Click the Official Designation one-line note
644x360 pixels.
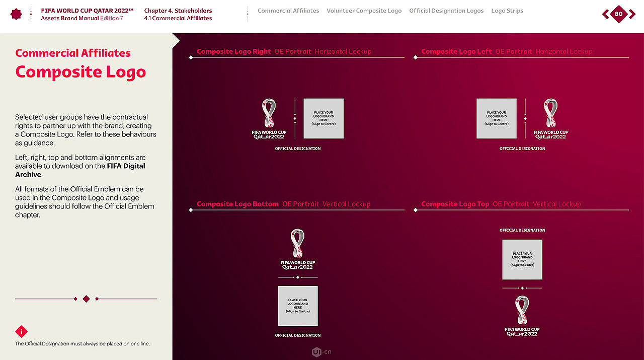tap(83, 344)
